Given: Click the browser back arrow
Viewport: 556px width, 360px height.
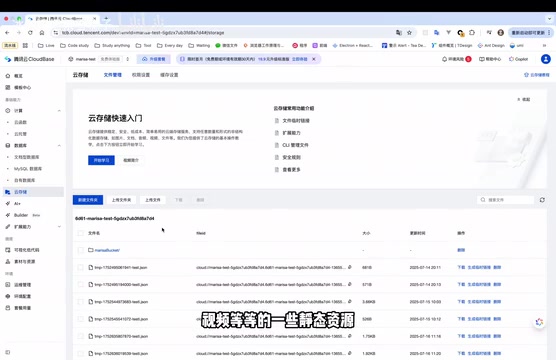Looking at the screenshot, I should (7, 33).
